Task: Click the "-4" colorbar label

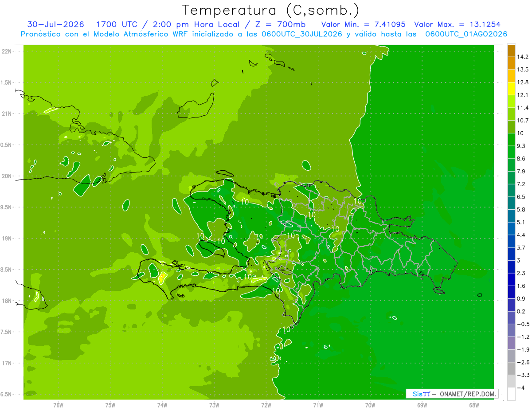Action: (521, 388)
